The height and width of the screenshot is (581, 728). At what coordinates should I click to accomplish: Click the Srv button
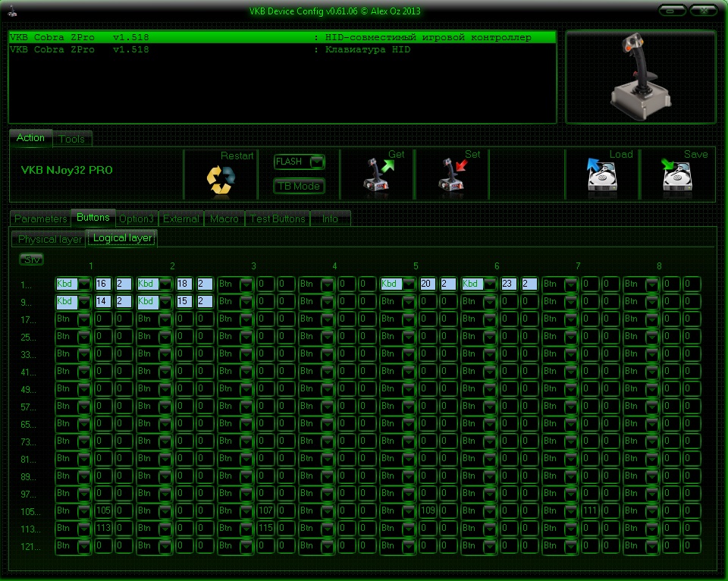coord(32,259)
